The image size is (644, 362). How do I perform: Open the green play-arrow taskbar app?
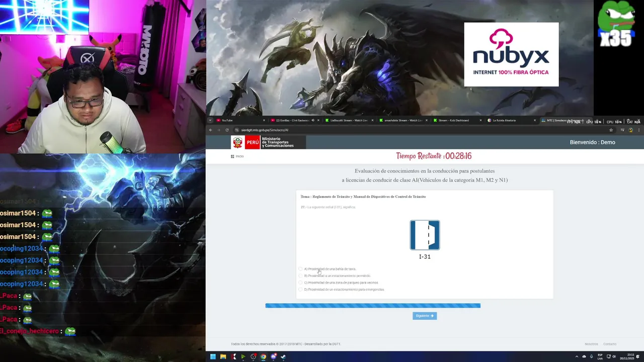click(x=243, y=357)
